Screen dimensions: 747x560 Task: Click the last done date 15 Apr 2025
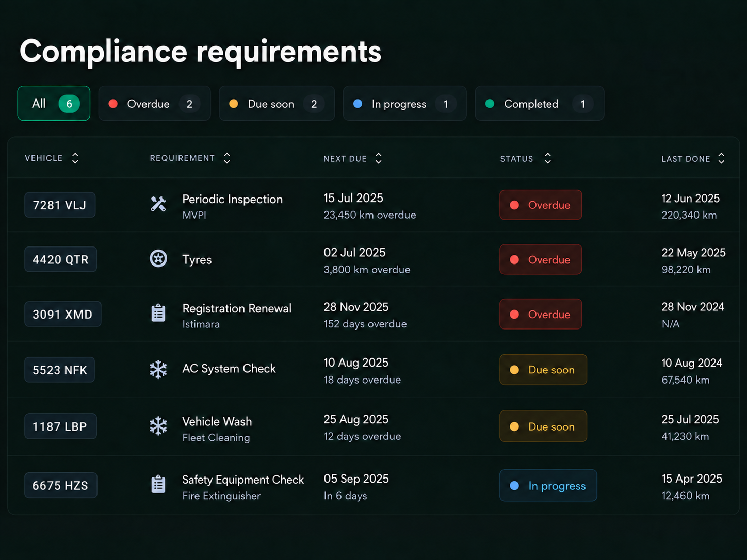click(x=692, y=479)
